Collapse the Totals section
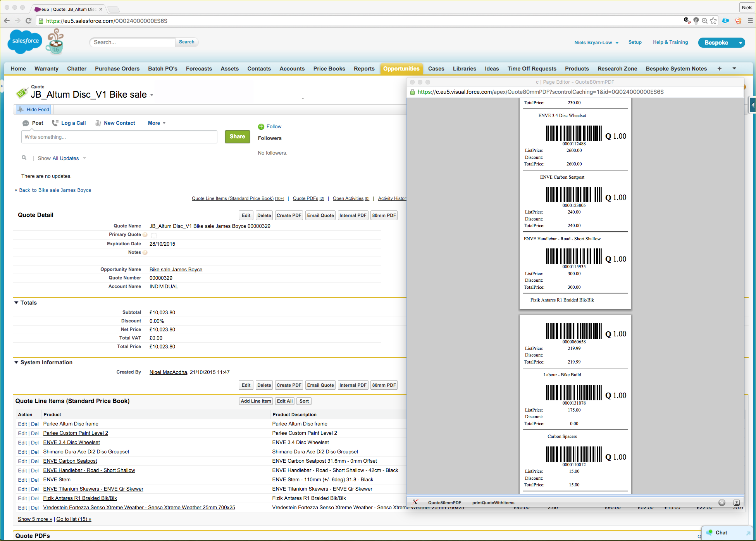 click(16, 303)
